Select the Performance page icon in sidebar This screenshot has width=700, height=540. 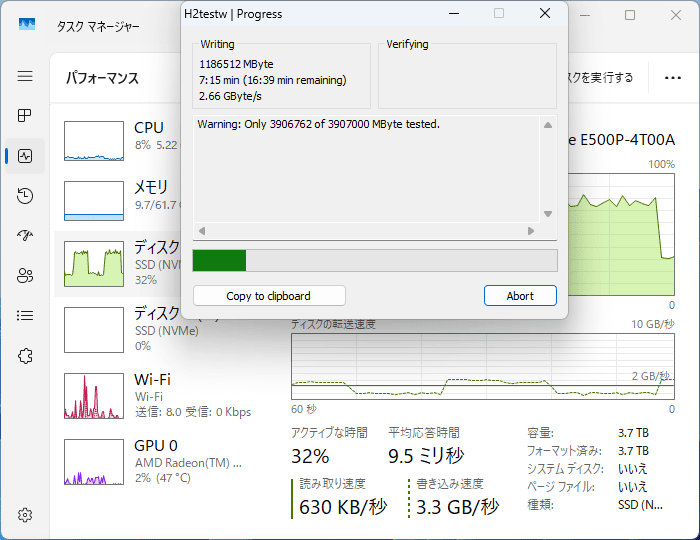click(25, 156)
